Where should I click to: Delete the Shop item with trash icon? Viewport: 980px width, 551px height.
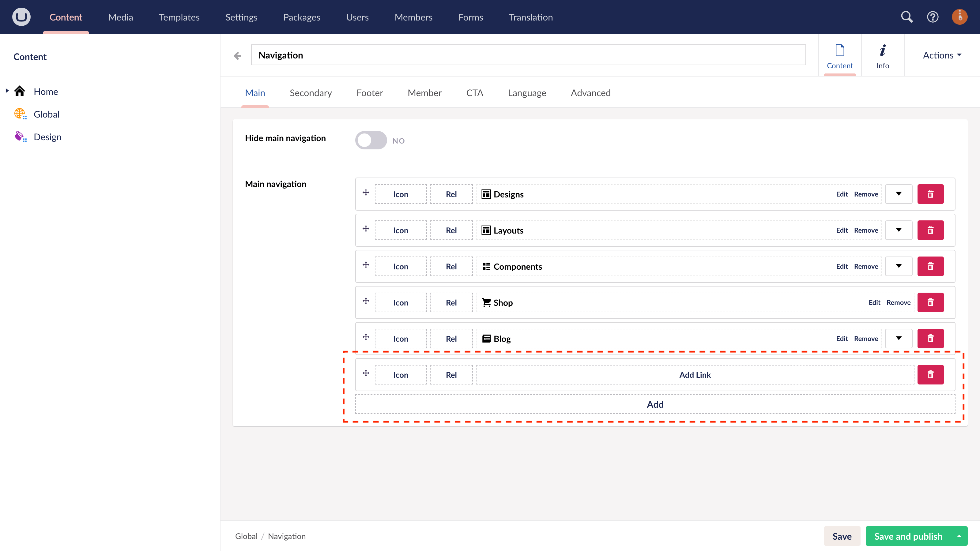(931, 302)
